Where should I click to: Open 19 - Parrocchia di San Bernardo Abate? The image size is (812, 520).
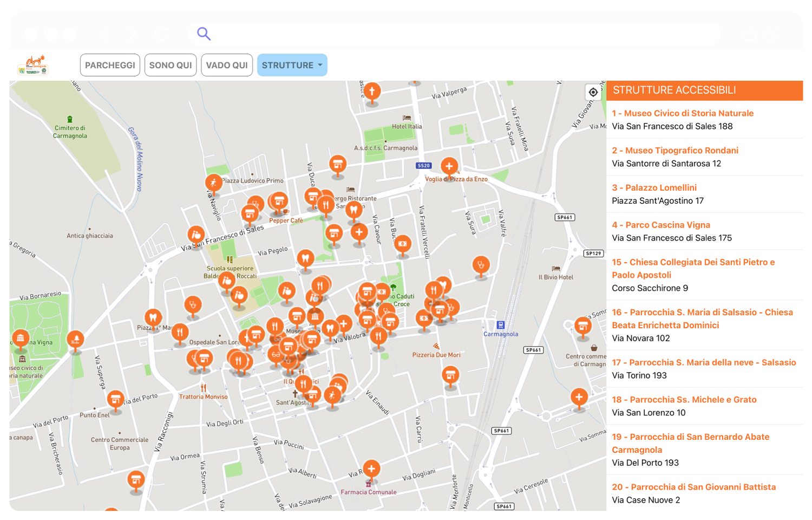pos(691,443)
